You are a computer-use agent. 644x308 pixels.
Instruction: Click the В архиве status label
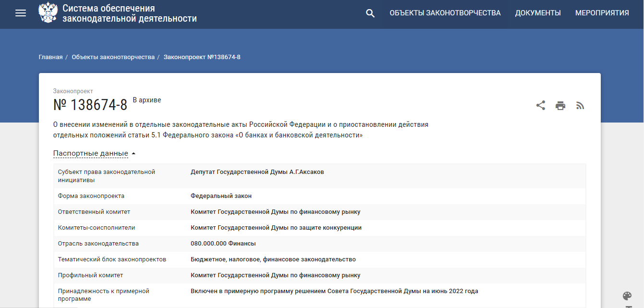coord(147,100)
